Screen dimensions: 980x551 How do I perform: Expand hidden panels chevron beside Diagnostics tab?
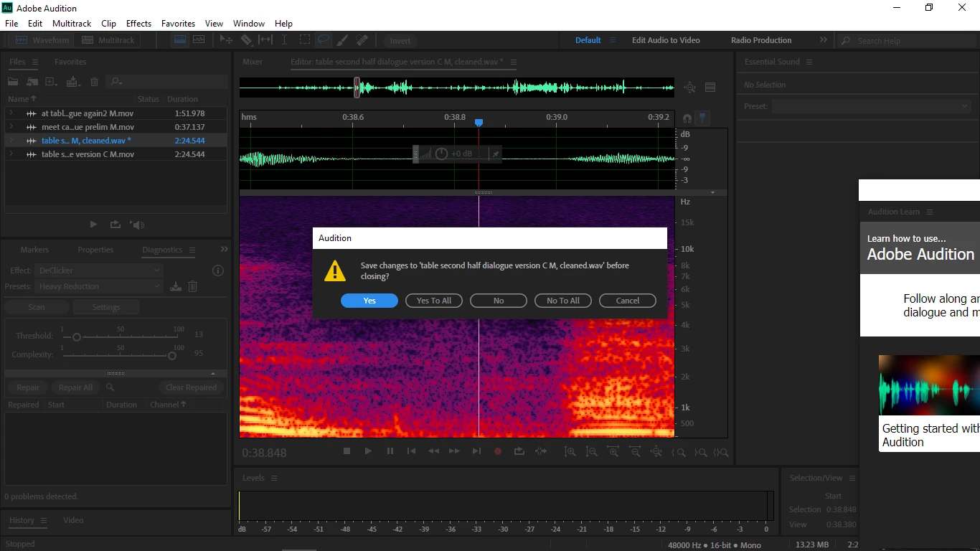(224, 249)
